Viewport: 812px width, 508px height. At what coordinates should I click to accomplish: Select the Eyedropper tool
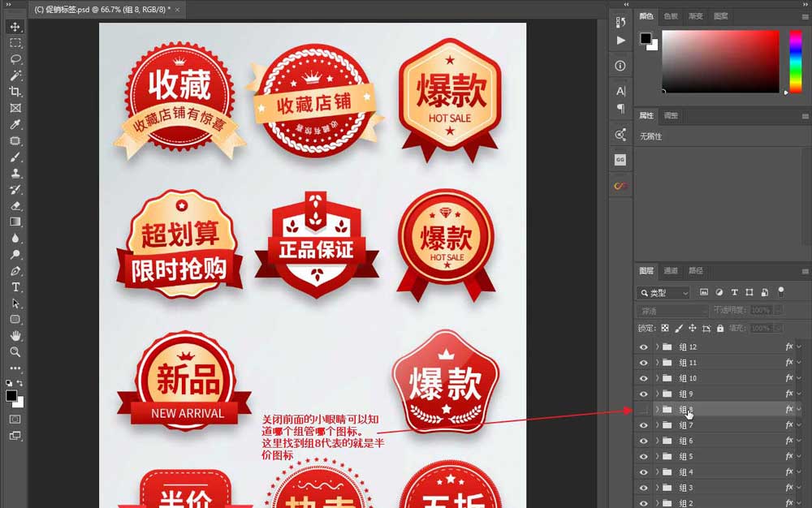pyautogui.click(x=15, y=123)
